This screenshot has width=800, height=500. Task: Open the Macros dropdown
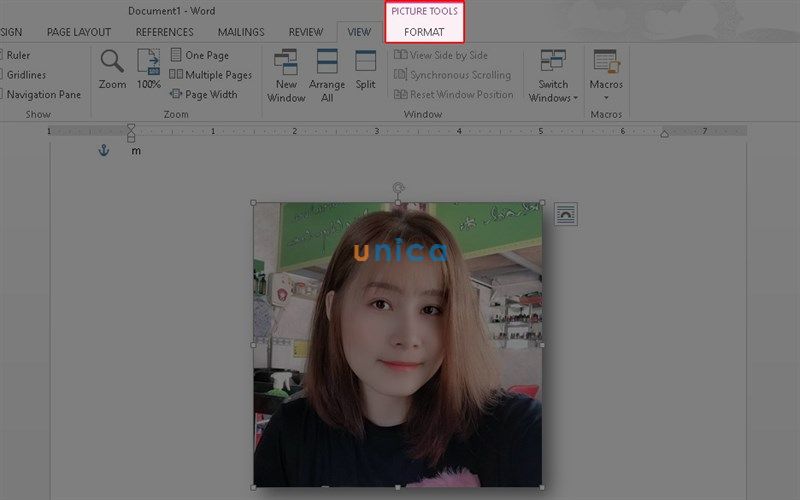(606, 75)
